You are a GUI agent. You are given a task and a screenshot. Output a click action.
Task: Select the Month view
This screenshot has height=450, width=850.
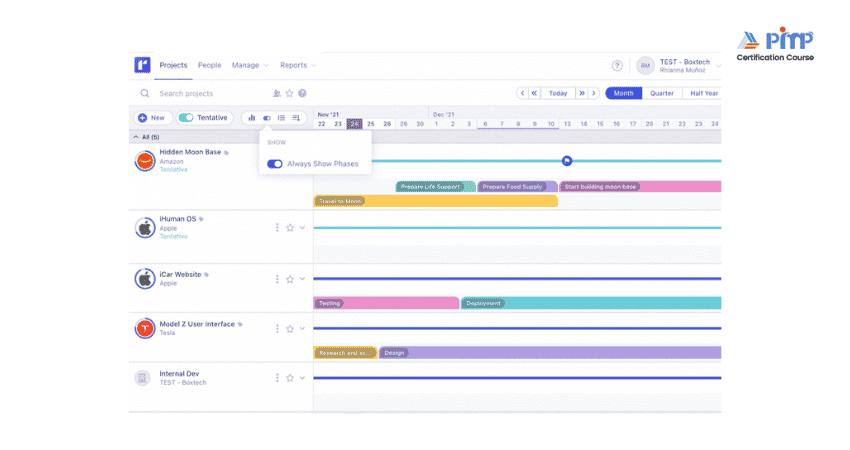point(623,93)
